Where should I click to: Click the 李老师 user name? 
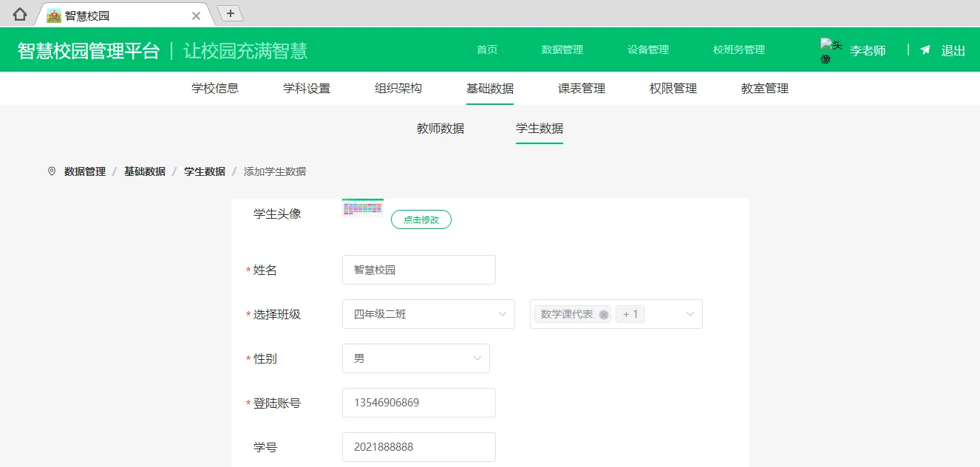coord(868,50)
